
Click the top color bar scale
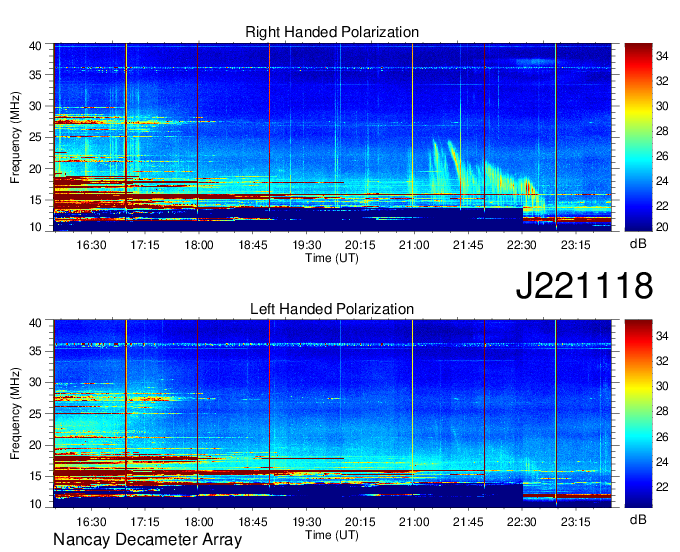pyautogui.click(x=638, y=137)
